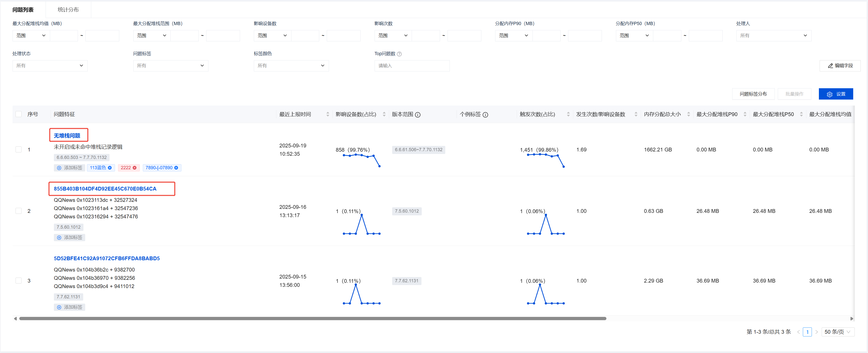The height and width of the screenshot is (353, 868).
Task: Open the 855B403B104DF4D92EE45C670E0B54CA issue link
Action: click(x=105, y=189)
